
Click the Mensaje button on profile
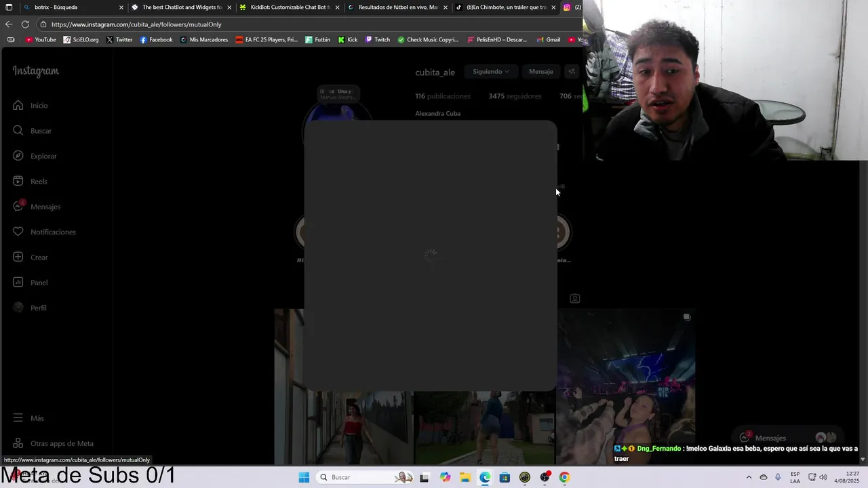[x=541, y=71]
